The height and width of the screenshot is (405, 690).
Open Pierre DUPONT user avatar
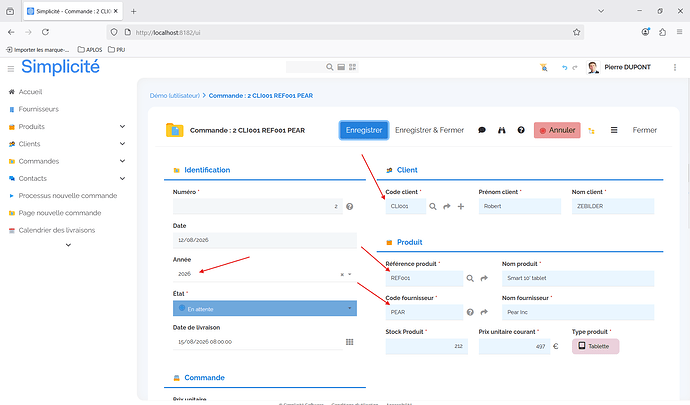593,67
